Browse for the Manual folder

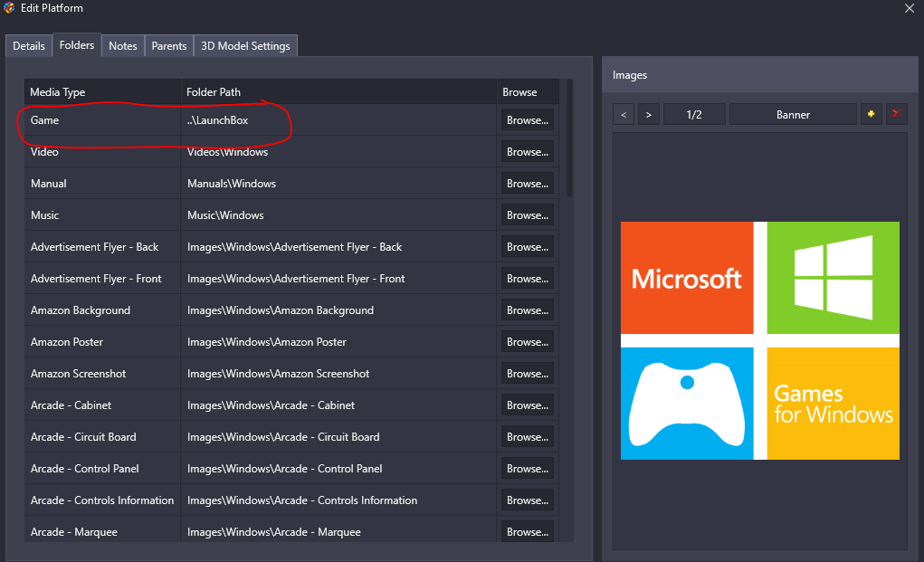point(528,184)
